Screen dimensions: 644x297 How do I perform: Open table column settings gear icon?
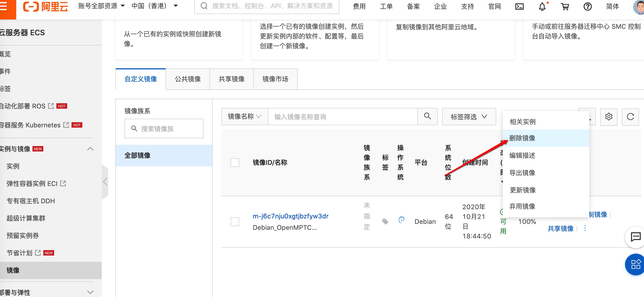click(x=609, y=117)
